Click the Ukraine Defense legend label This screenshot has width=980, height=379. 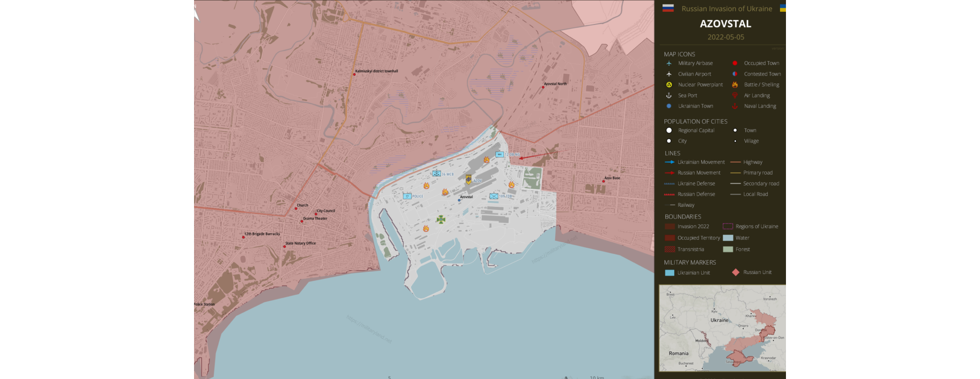click(x=696, y=183)
